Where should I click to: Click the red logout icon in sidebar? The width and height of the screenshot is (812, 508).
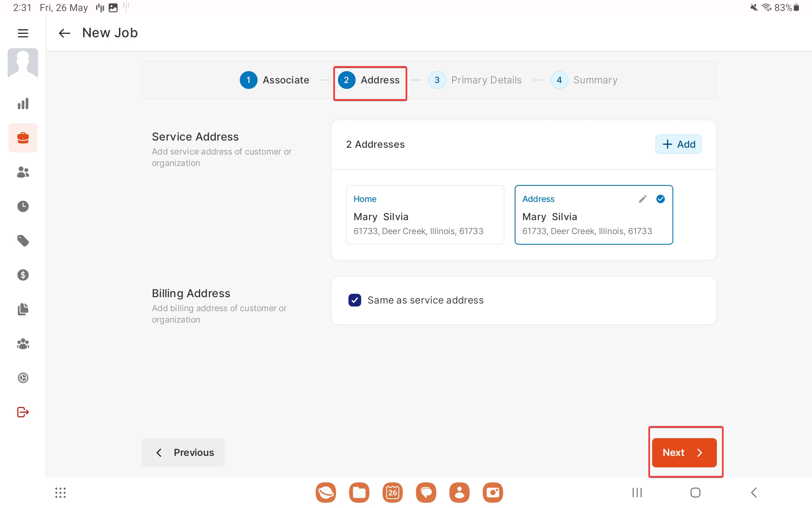point(23,412)
